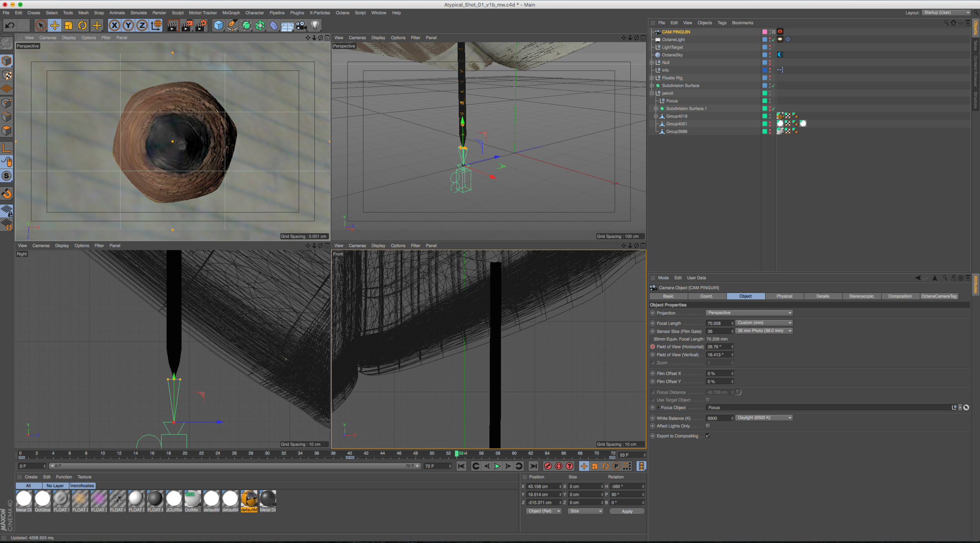Open Daylight (6500 K) white balance dropdown
Viewport: 980px width, 543px height.
click(764, 418)
